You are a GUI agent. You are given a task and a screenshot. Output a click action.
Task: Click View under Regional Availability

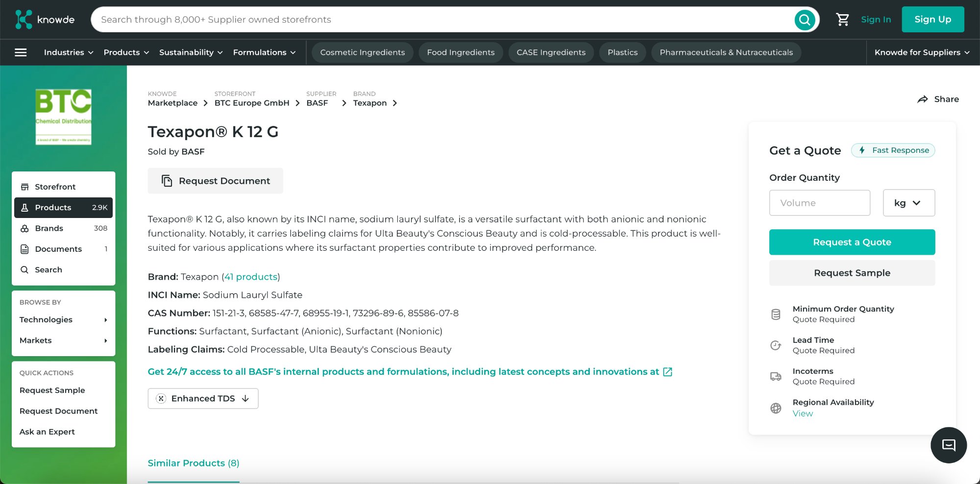[x=802, y=413]
